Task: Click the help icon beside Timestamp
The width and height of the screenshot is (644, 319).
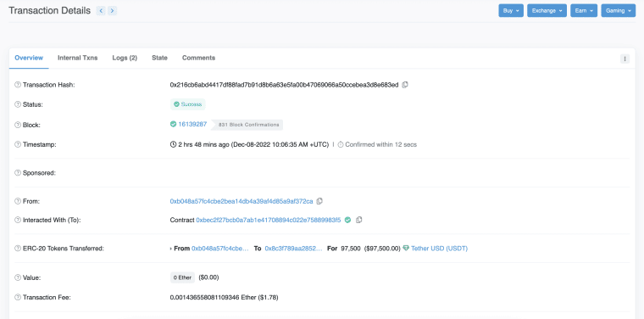Action: click(x=18, y=144)
